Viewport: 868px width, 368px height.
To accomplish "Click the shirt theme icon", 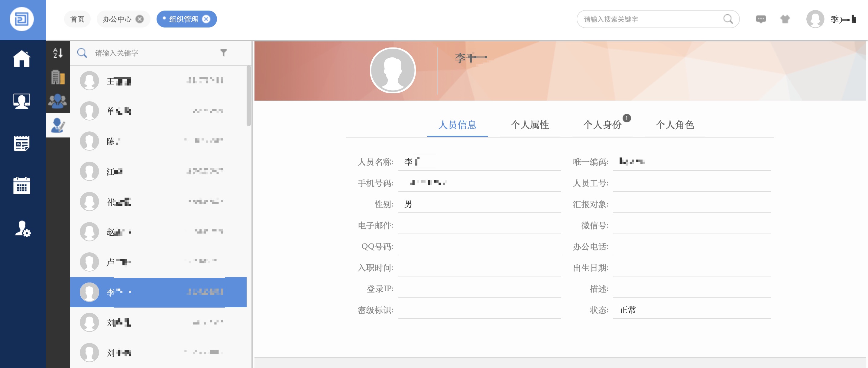I will tap(785, 19).
